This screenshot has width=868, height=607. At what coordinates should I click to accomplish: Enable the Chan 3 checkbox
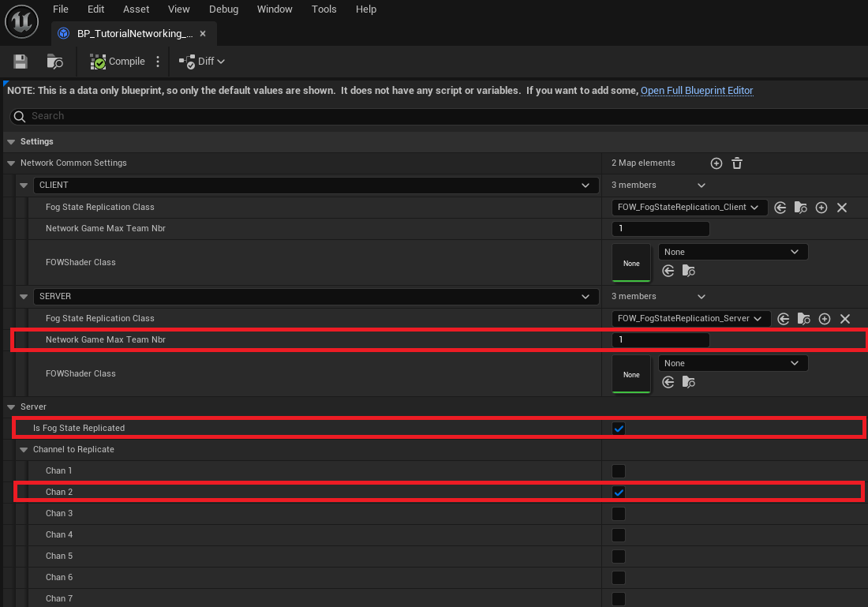(x=619, y=513)
